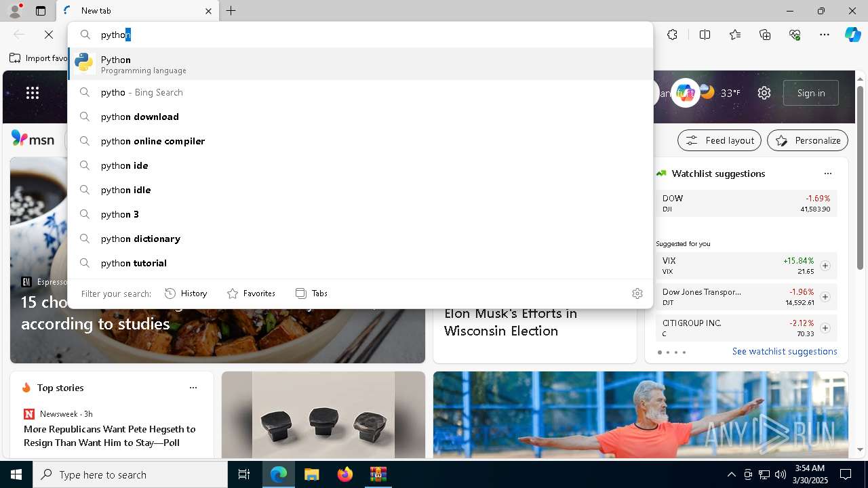Open the notification center
The width and height of the screenshot is (868, 488).
point(846,474)
